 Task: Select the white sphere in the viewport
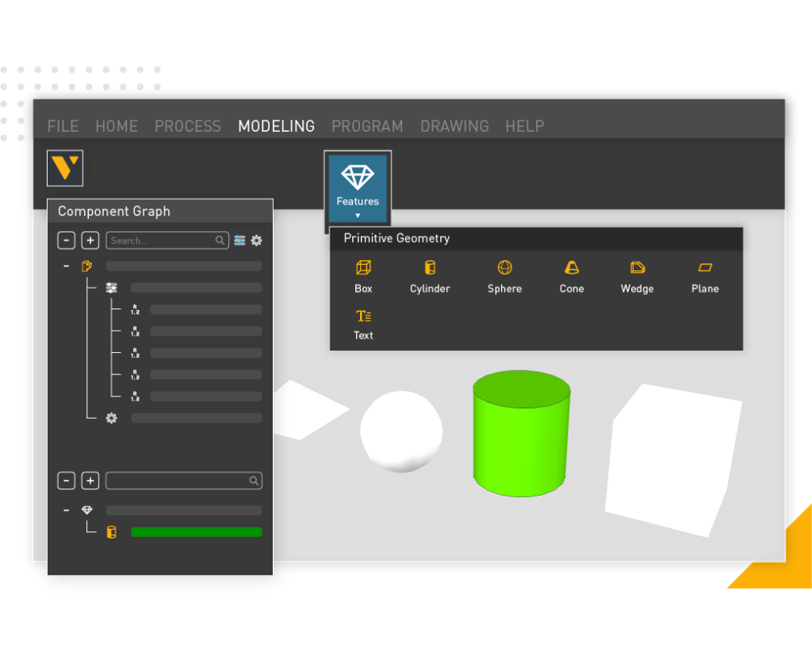click(402, 431)
